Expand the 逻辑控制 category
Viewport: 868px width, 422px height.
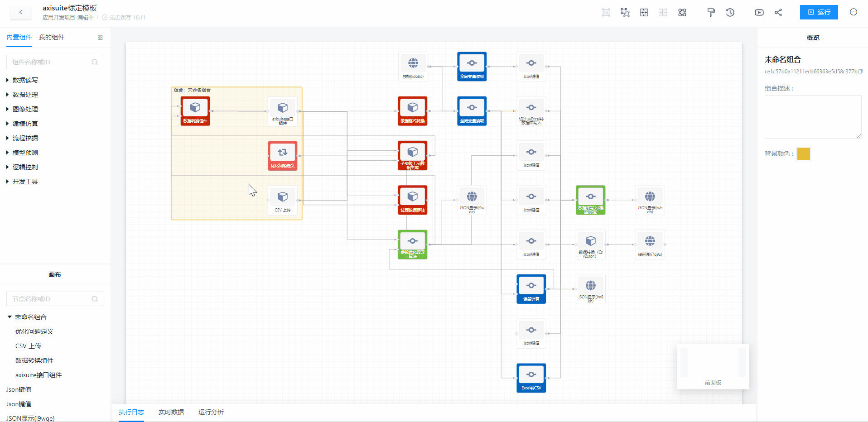click(25, 167)
